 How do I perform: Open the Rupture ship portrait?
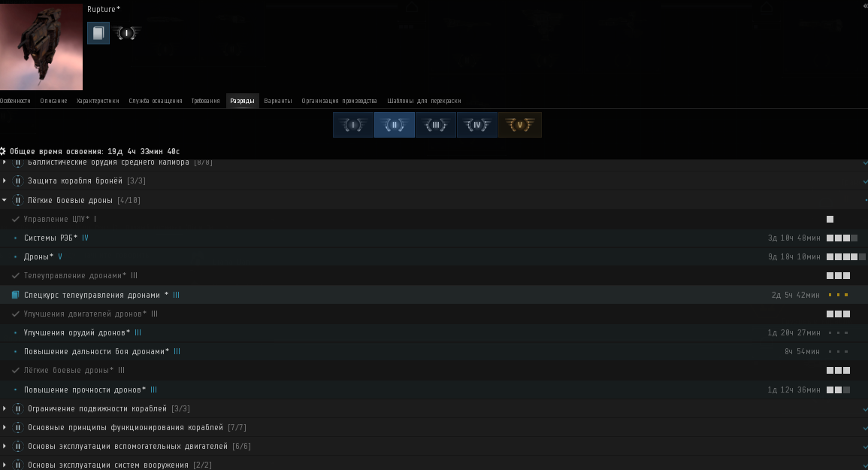click(41, 47)
